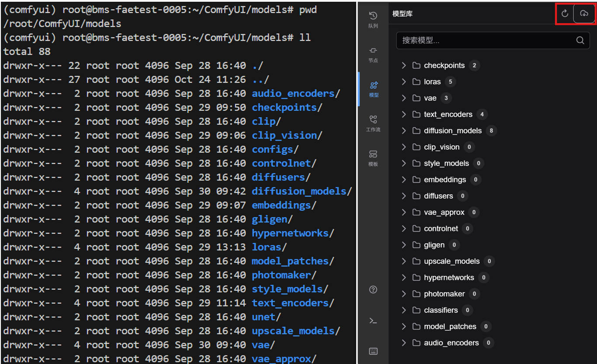Expand the style_models folder chevron
Image resolution: width=597 pixels, height=364 pixels.
(404, 163)
